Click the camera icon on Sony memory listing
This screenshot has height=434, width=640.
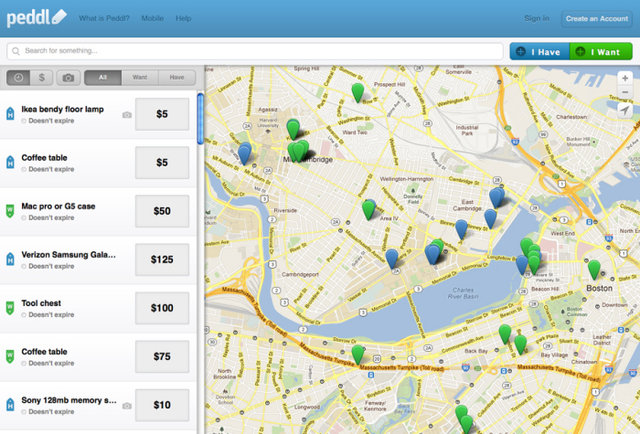[x=127, y=406]
